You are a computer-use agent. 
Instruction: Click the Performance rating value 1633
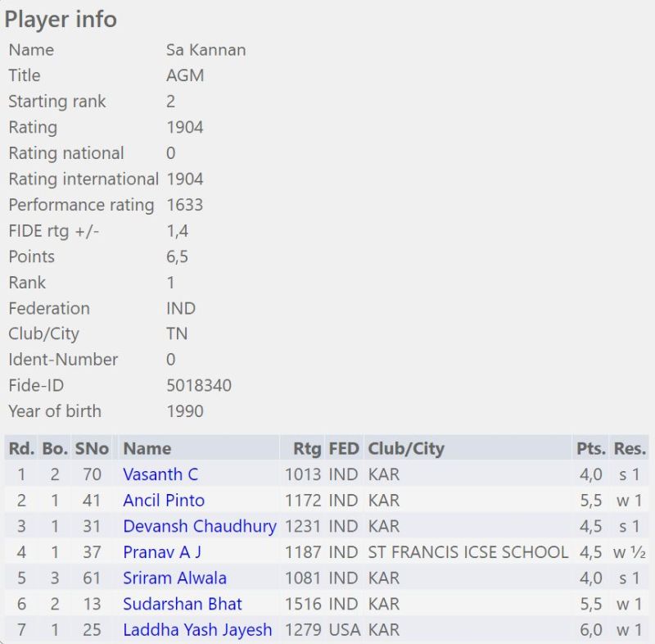(184, 205)
